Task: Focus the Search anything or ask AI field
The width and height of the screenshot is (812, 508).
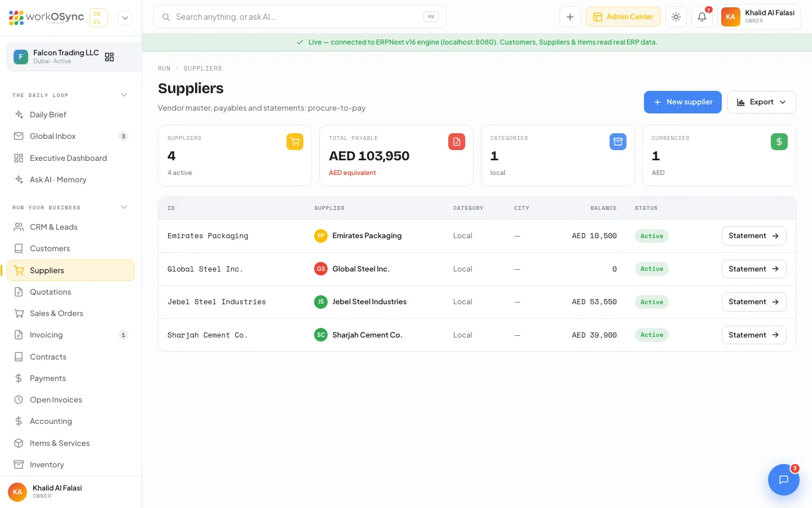Action: coord(299,17)
